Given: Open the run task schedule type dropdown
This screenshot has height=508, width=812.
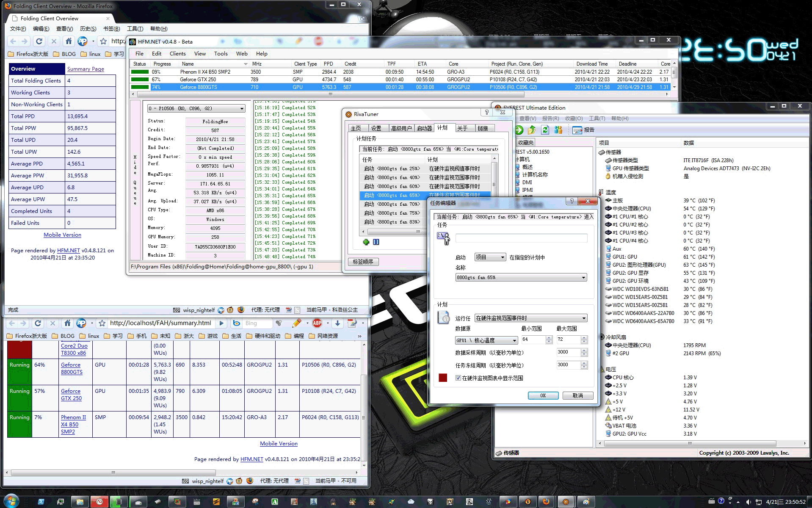Looking at the screenshot, I should tap(531, 318).
